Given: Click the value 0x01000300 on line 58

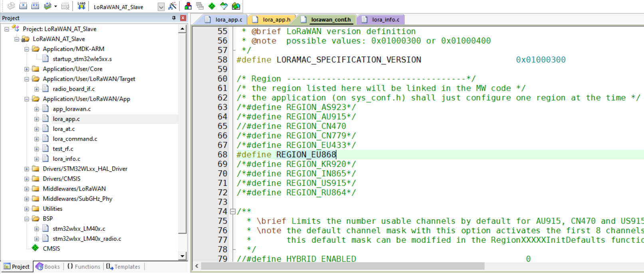Looking at the screenshot, I should pos(541,60).
